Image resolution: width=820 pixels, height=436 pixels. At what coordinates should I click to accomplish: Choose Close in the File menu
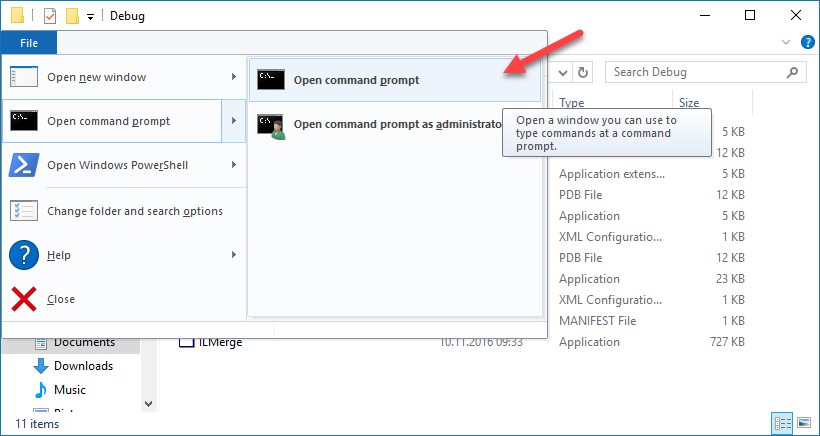tap(124, 299)
